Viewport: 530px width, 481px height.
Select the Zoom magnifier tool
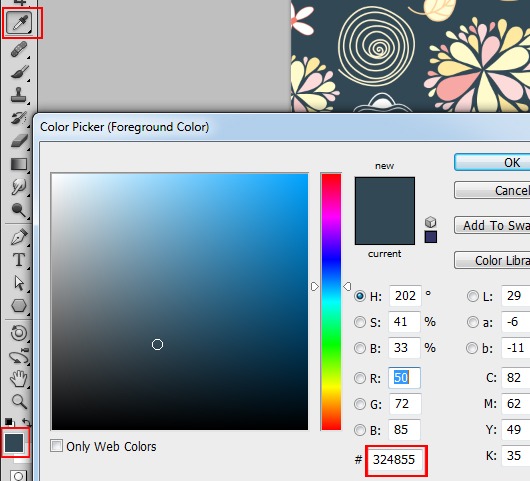[19, 402]
